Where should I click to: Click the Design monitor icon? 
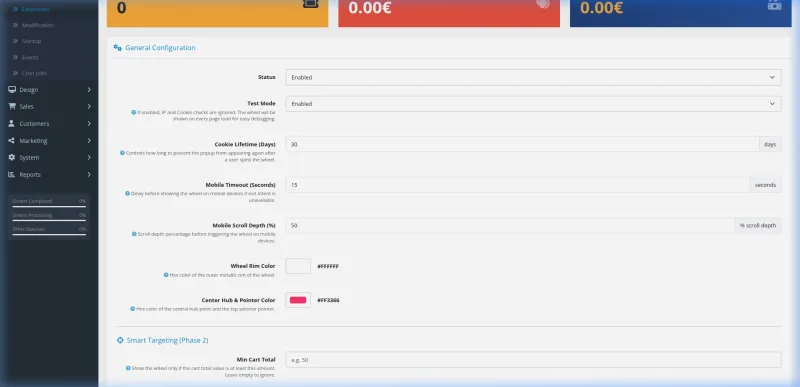click(x=12, y=90)
